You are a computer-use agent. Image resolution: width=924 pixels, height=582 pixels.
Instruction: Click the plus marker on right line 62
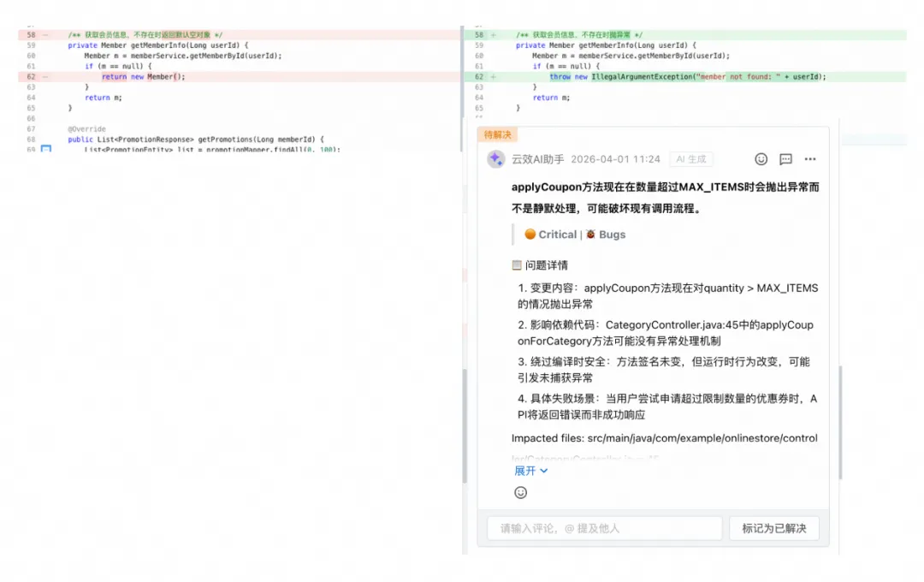[494, 77]
